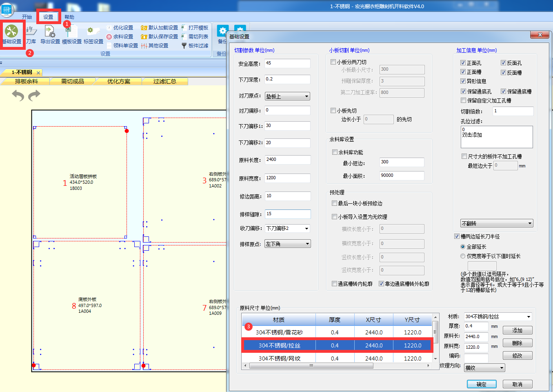553x392 pixels.
Task: Open 收刀偏移 dropdown
Action: coord(287,228)
